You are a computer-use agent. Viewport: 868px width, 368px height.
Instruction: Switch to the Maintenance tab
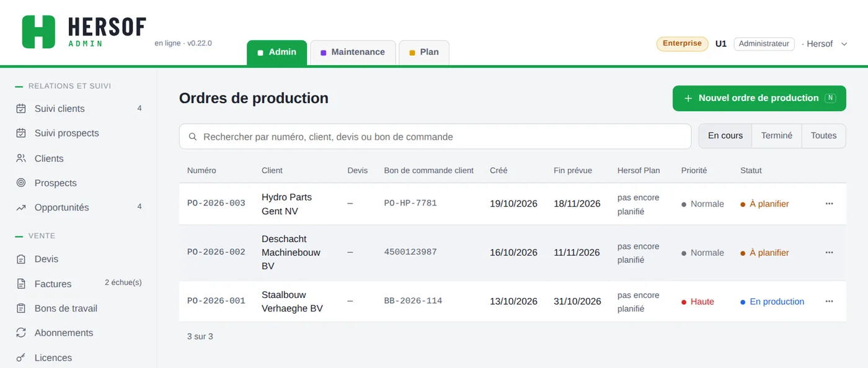[x=352, y=52]
